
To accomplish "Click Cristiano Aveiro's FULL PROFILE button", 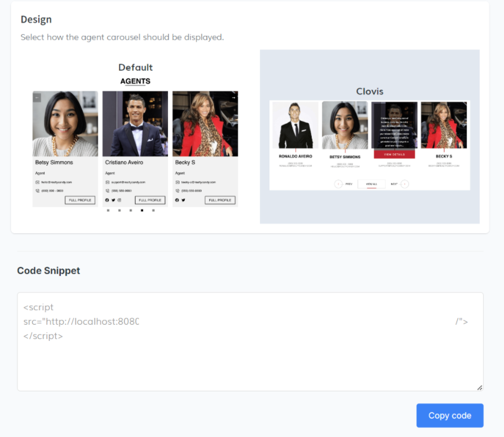I will point(150,200).
